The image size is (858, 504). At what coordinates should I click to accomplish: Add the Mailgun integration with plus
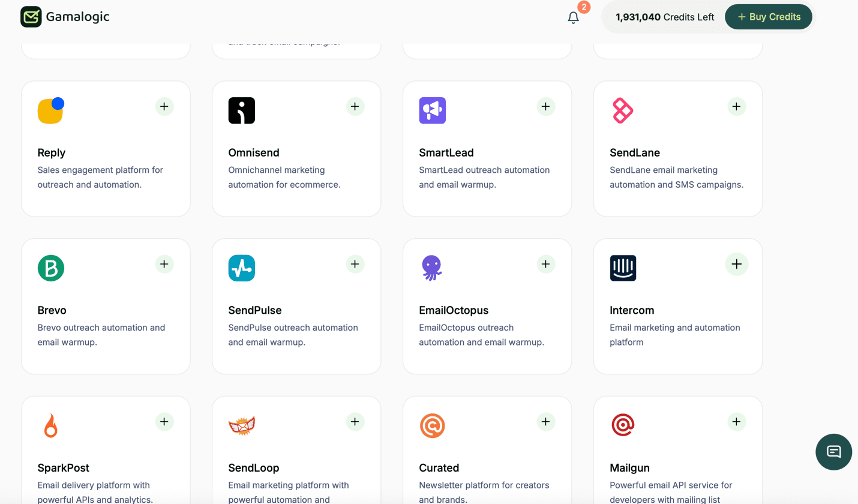click(x=737, y=422)
